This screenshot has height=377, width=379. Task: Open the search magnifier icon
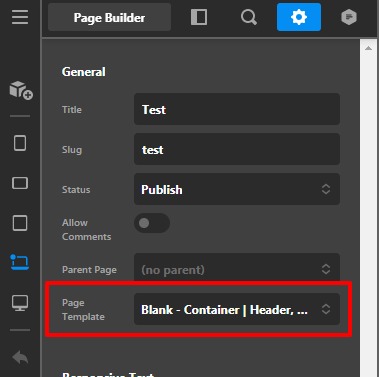click(249, 17)
